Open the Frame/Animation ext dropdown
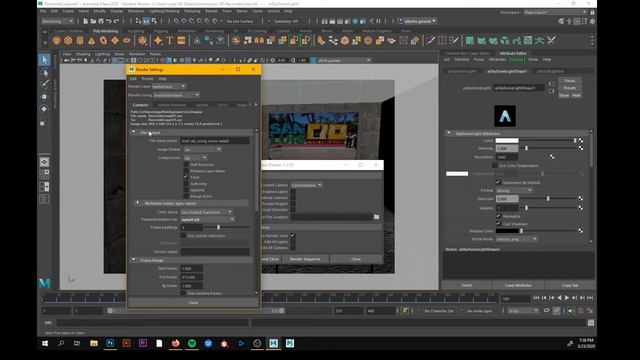 tap(208, 219)
